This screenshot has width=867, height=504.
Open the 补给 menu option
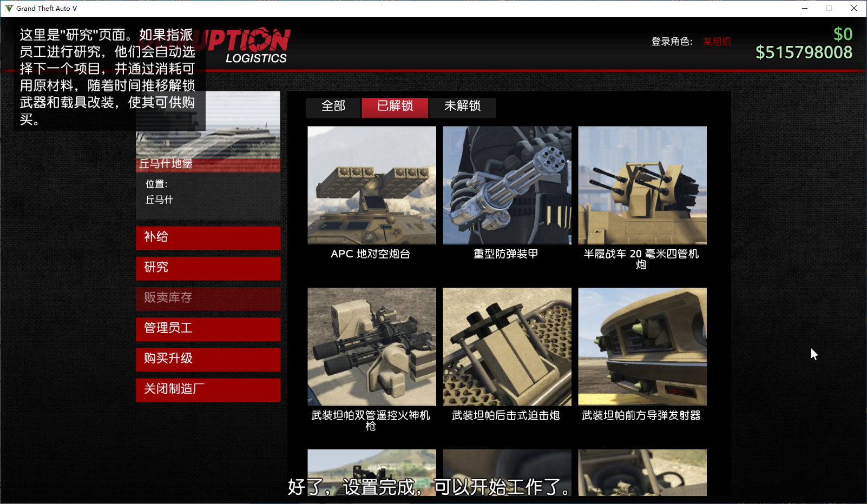tap(208, 237)
